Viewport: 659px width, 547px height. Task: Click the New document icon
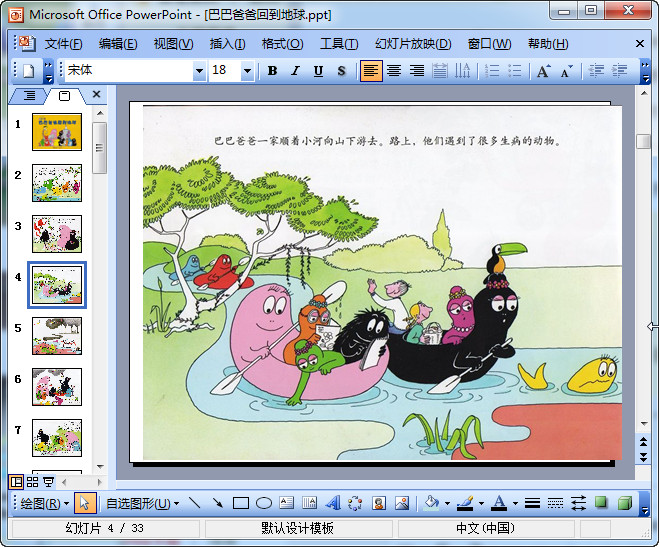click(x=29, y=71)
